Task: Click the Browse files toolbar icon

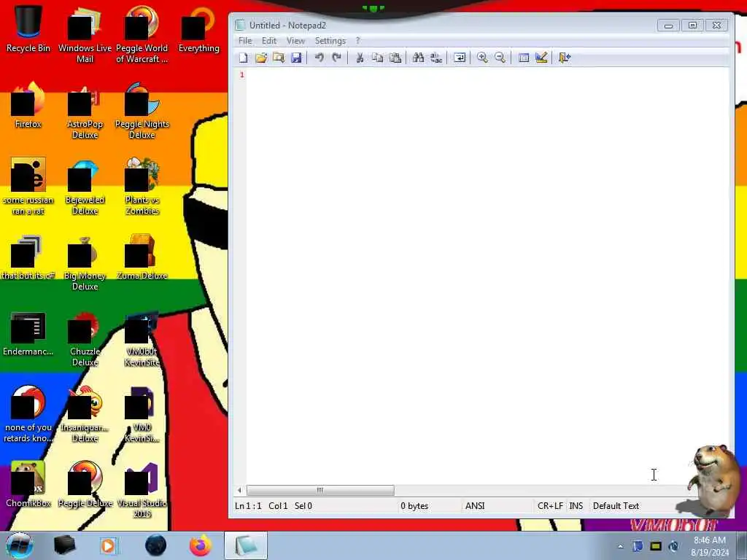Action: pos(279,58)
